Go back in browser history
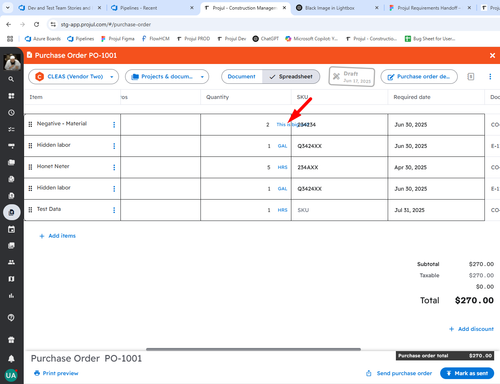Viewport: 500px width, 384px height. [9, 24]
